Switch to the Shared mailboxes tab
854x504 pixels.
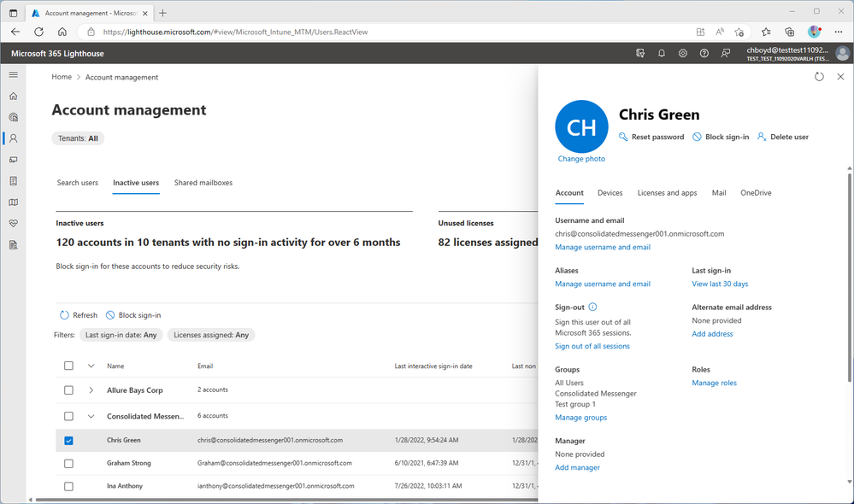203,183
